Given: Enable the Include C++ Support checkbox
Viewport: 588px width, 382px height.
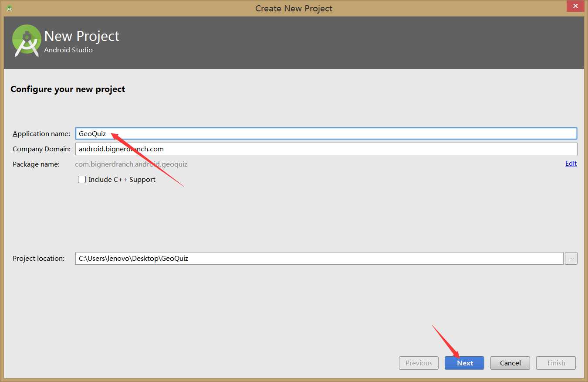Looking at the screenshot, I should pos(82,179).
